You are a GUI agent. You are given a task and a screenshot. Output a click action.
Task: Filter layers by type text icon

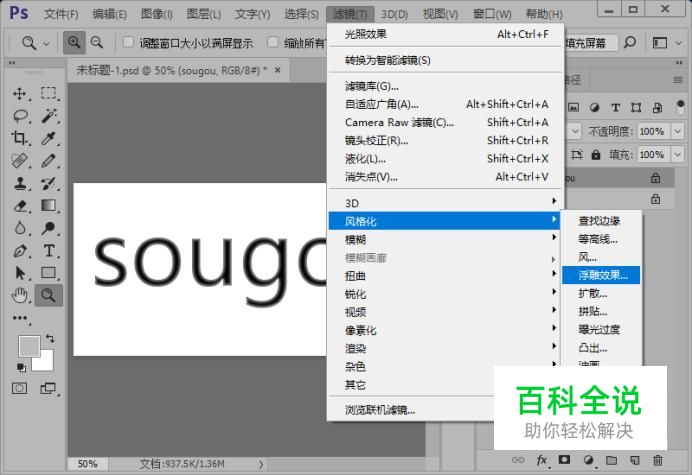tap(615, 107)
